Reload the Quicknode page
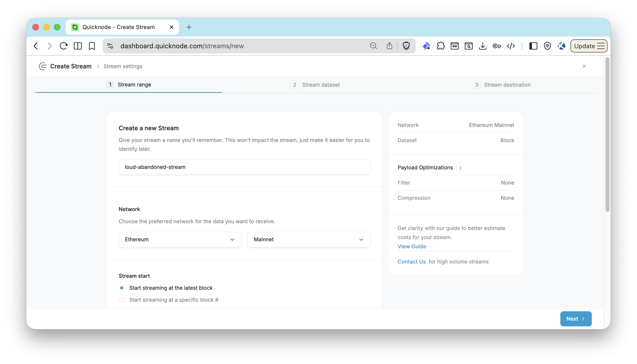637x364 pixels. pyautogui.click(x=64, y=46)
